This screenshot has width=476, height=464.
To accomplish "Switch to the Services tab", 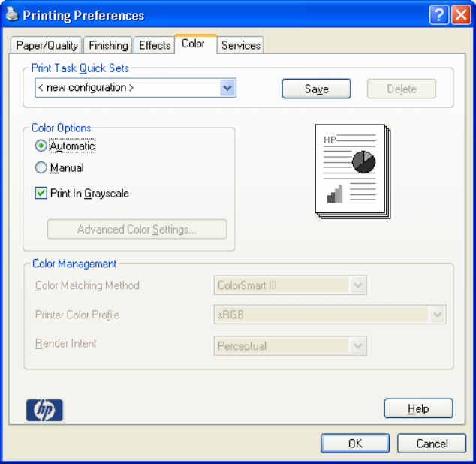I will coord(241,45).
